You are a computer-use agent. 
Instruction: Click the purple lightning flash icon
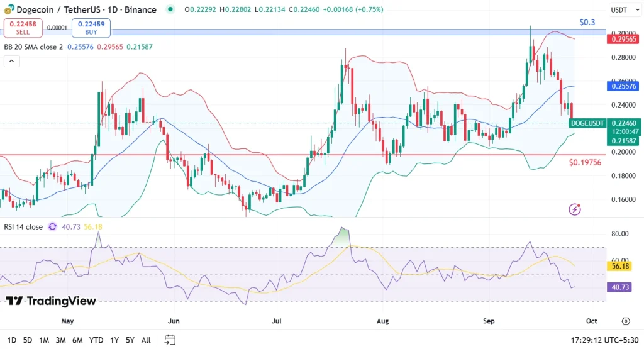574,209
